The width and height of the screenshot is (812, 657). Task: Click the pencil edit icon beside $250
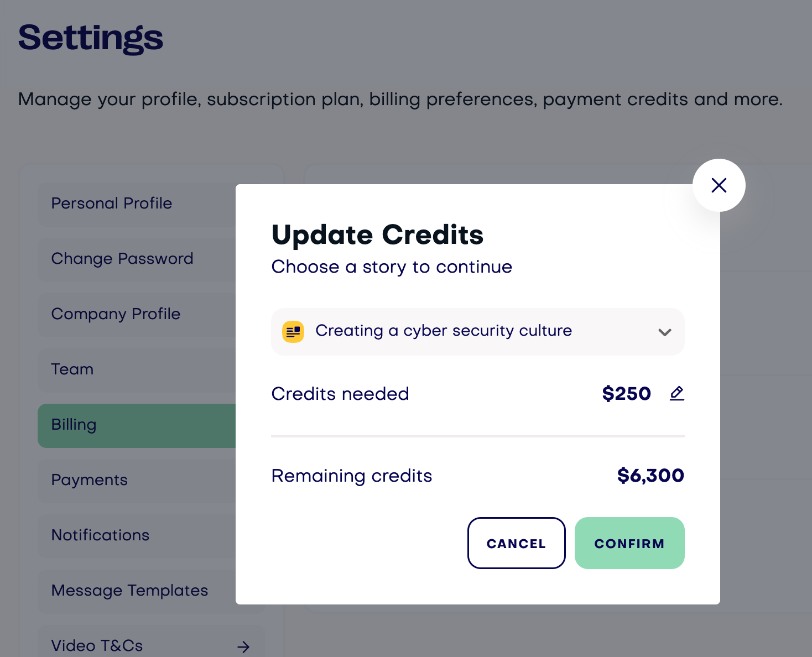(x=677, y=393)
